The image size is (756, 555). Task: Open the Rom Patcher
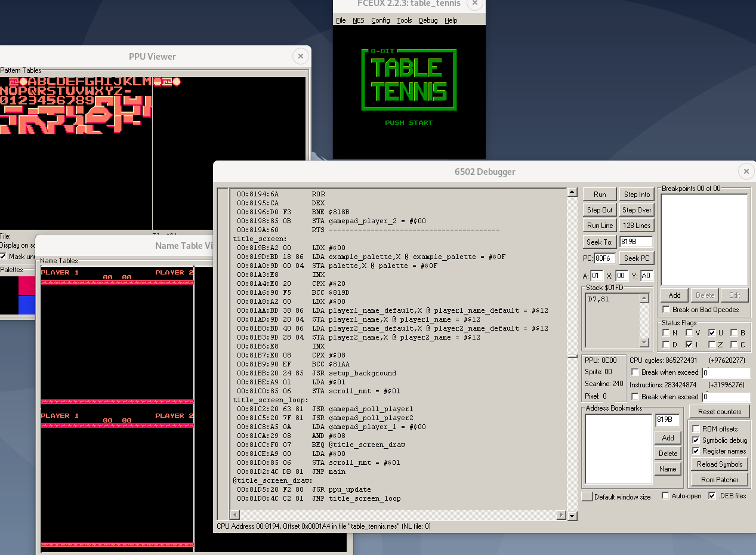coord(720,480)
